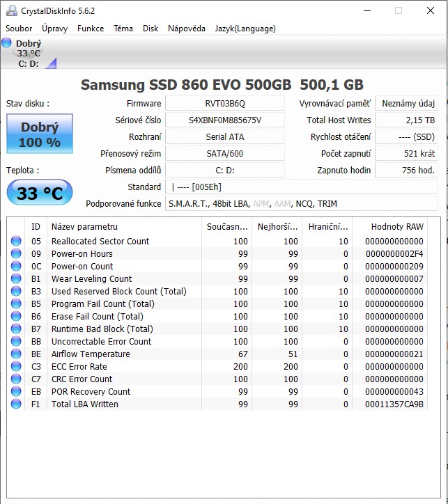The image size is (448, 504).
Task: Click the Současn... column header
Action: [227, 227]
